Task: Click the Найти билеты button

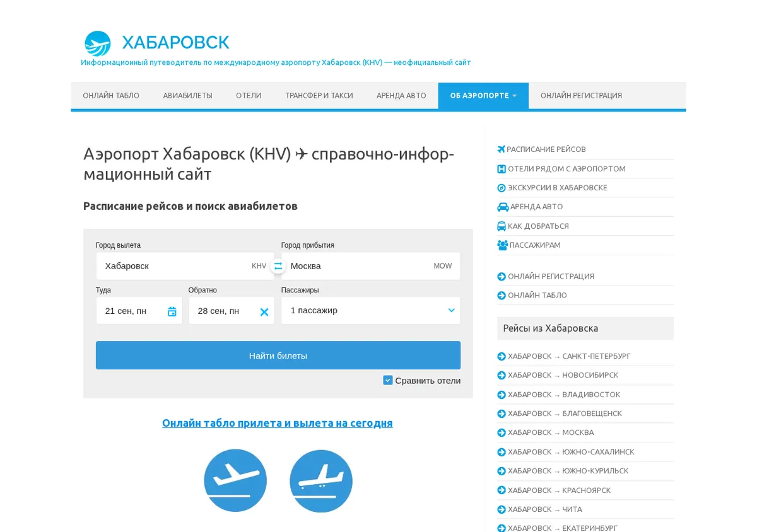Action: pyautogui.click(x=278, y=356)
